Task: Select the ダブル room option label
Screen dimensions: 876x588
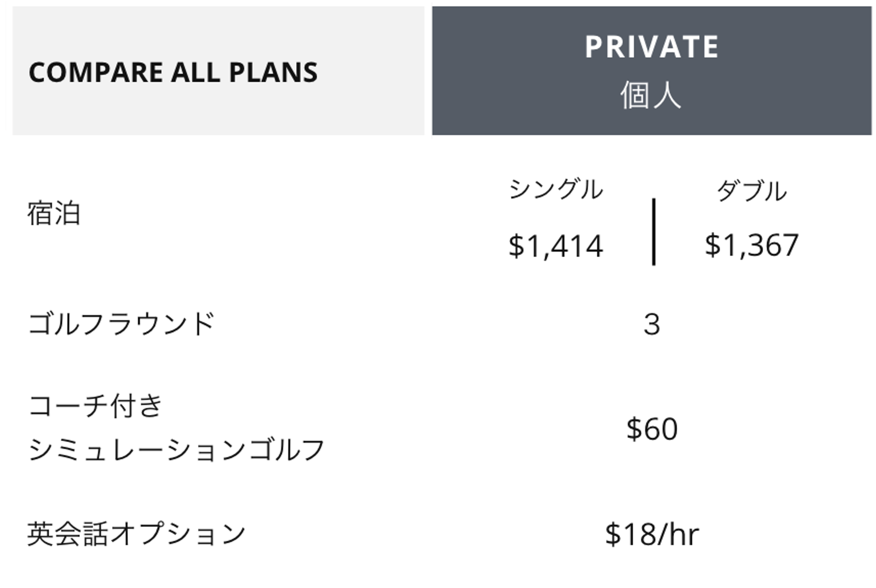Action: click(x=752, y=191)
